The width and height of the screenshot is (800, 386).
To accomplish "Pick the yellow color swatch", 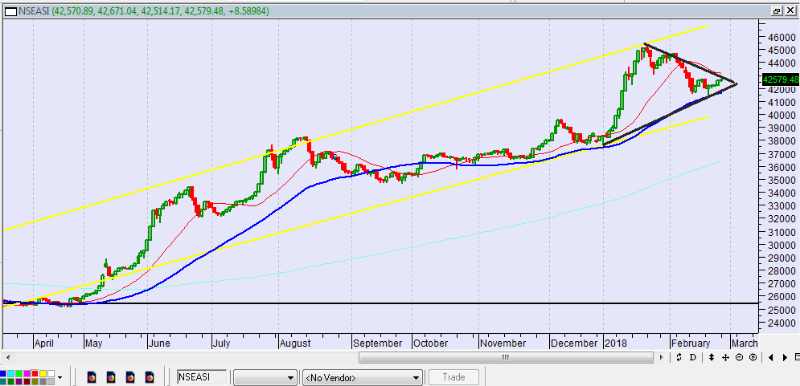I will click(43, 374).
